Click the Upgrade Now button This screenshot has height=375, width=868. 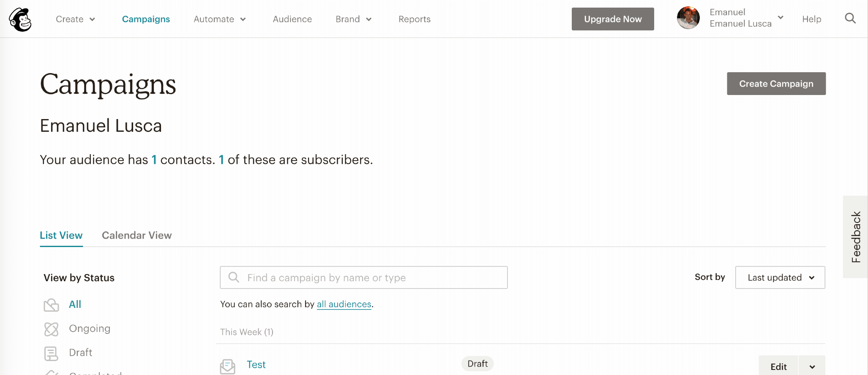pyautogui.click(x=613, y=19)
